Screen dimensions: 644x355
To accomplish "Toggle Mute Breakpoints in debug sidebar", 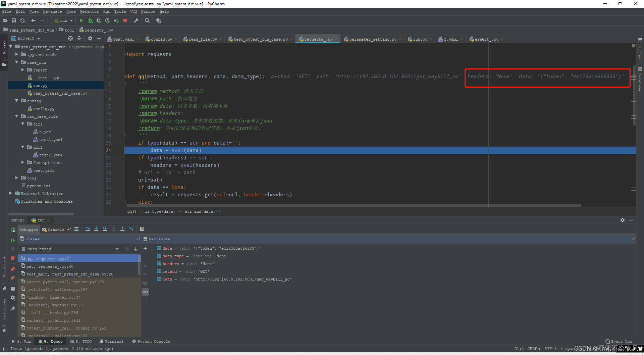I will pyautogui.click(x=13, y=278).
